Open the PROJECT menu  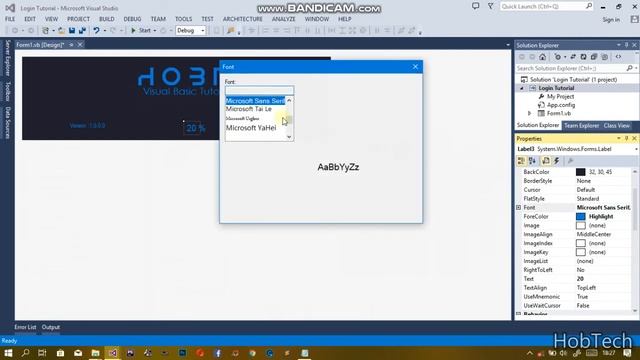tap(78, 19)
